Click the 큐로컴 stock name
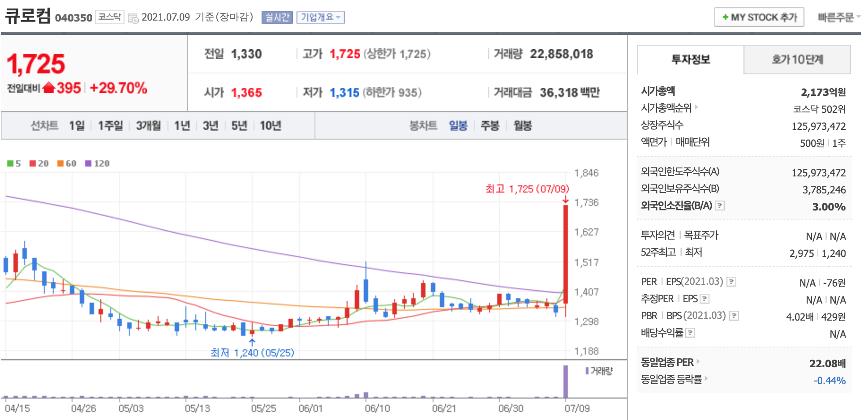The image size is (868, 420). coord(28,16)
